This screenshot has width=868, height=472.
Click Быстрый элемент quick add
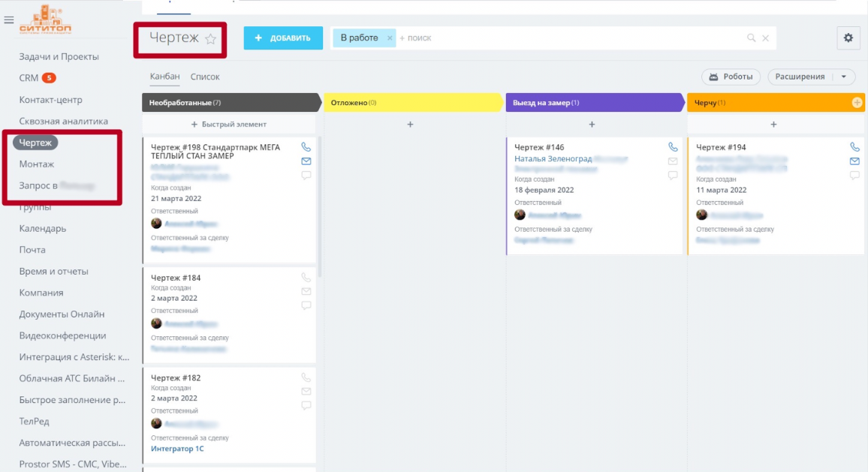pos(228,125)
